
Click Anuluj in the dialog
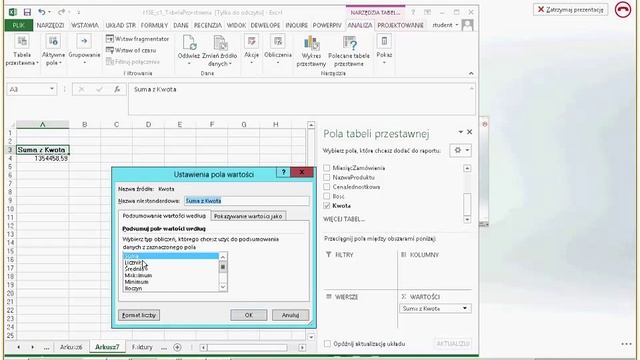(290, 315)
